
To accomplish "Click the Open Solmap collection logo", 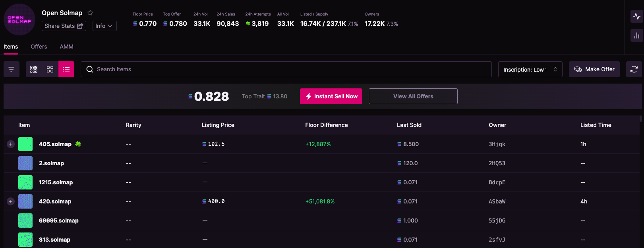I will (19, 20).
